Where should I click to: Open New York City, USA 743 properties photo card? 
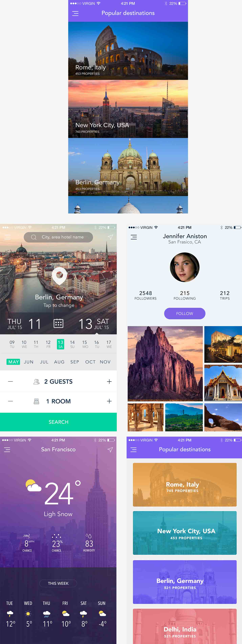[x=128, y=109]
